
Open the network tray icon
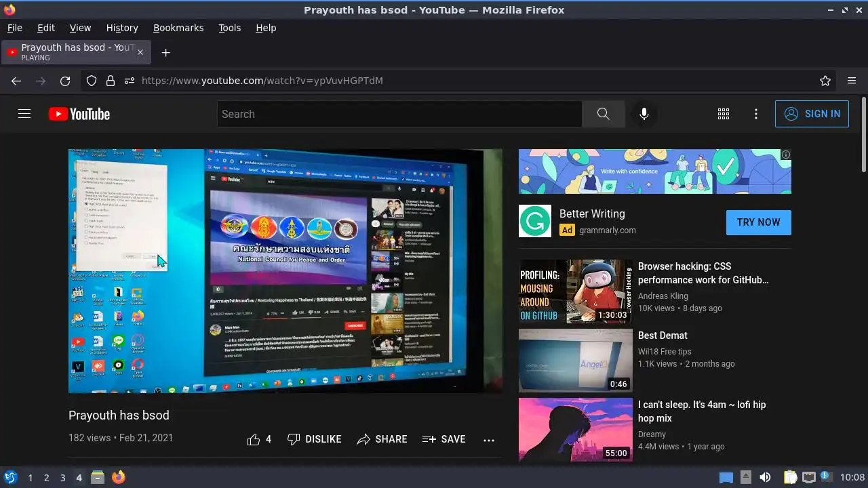pos(808,477)
